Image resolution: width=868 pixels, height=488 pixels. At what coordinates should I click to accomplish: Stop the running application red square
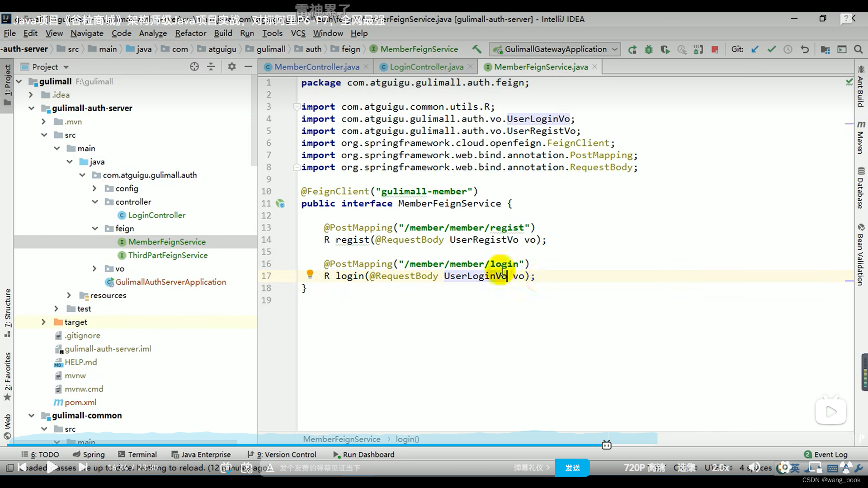tap(715, 49)
